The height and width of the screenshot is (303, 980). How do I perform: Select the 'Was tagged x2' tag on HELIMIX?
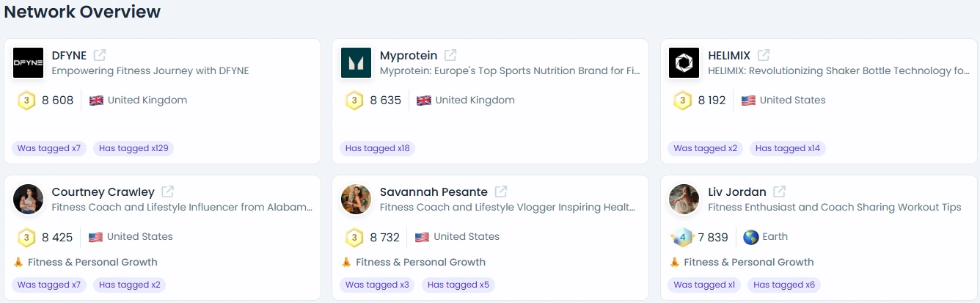[705, 148]
